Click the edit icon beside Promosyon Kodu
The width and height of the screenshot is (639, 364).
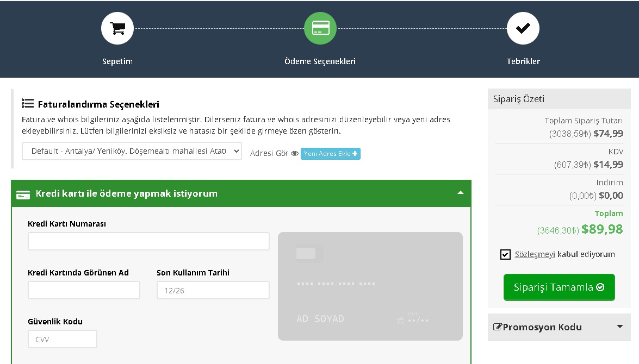tap(497, 327)
